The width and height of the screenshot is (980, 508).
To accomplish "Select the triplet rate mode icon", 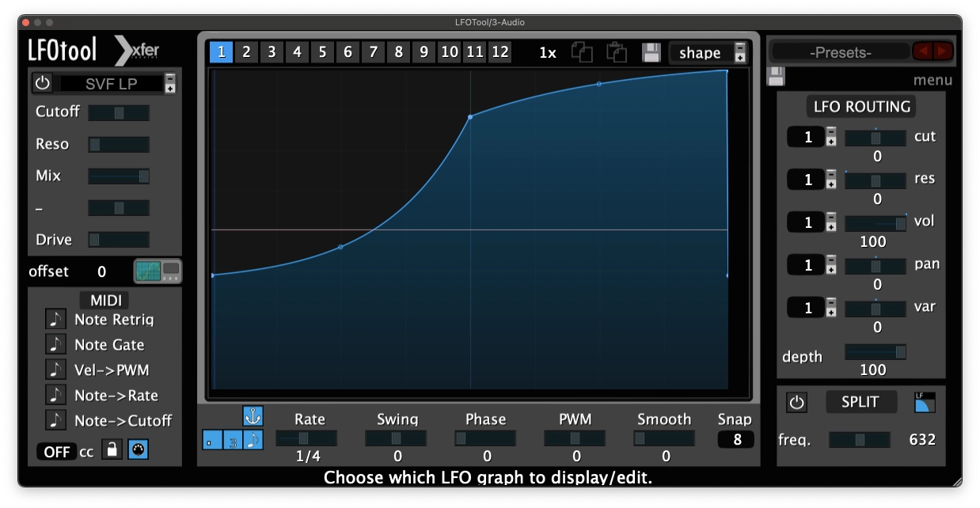I will pyautogui.click(x=232, y=440).
